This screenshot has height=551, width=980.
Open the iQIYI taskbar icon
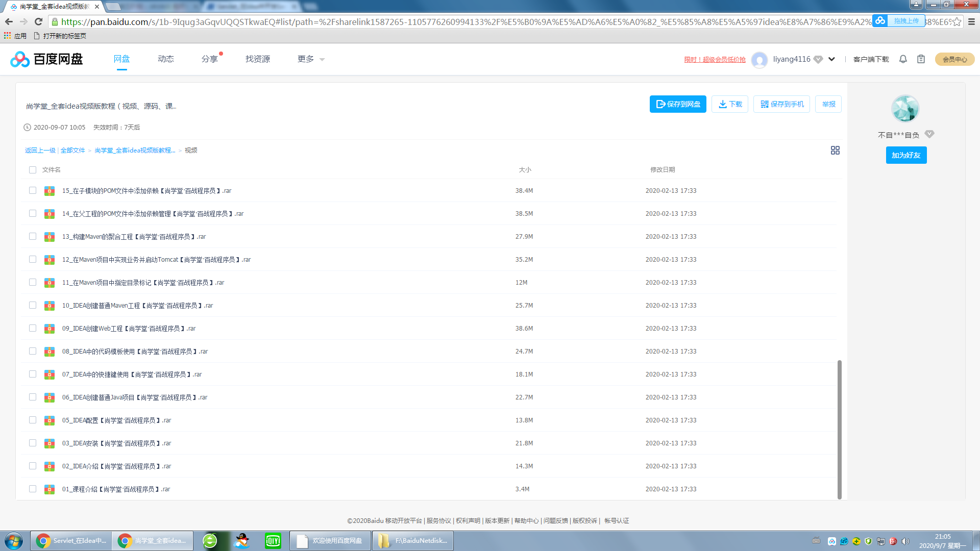(x=273, y=541)
